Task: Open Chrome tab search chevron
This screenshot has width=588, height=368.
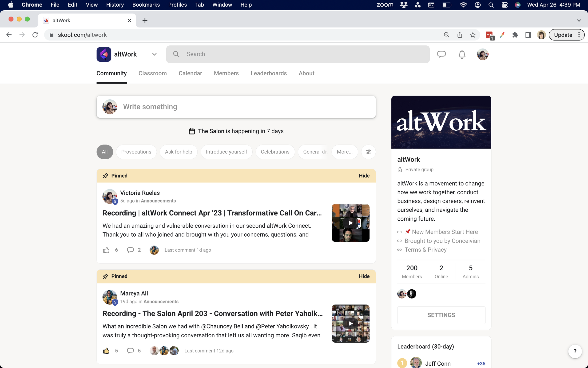Action: [579, 20]
